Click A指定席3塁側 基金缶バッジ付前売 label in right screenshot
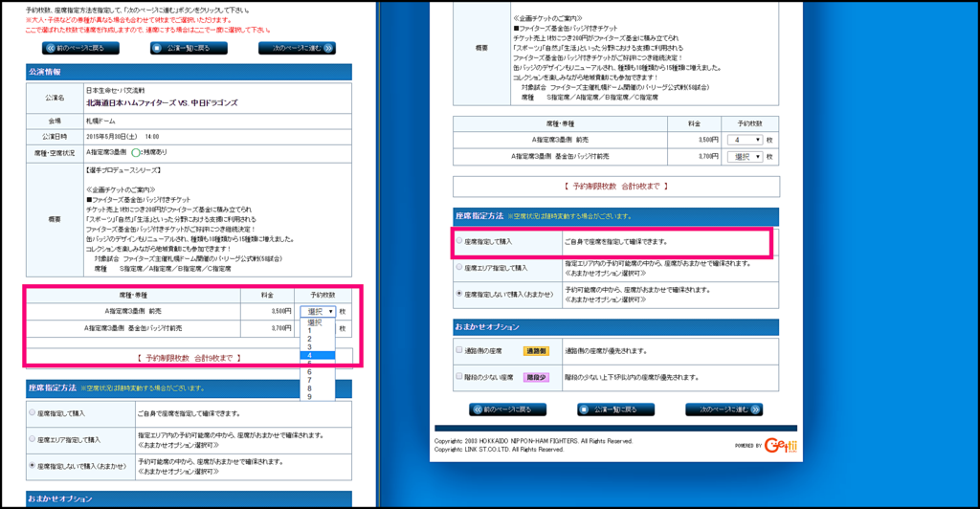The width and height of the screenshot is (980, 509). pos(560,157)
